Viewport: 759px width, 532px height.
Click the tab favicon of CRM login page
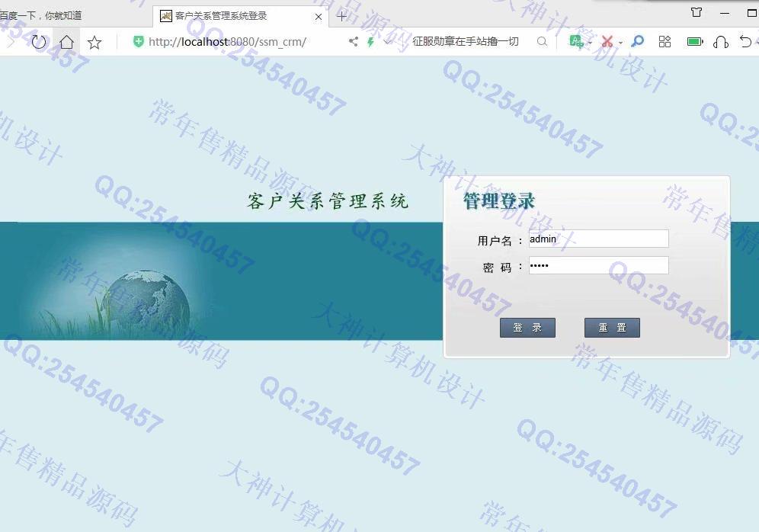166,16
